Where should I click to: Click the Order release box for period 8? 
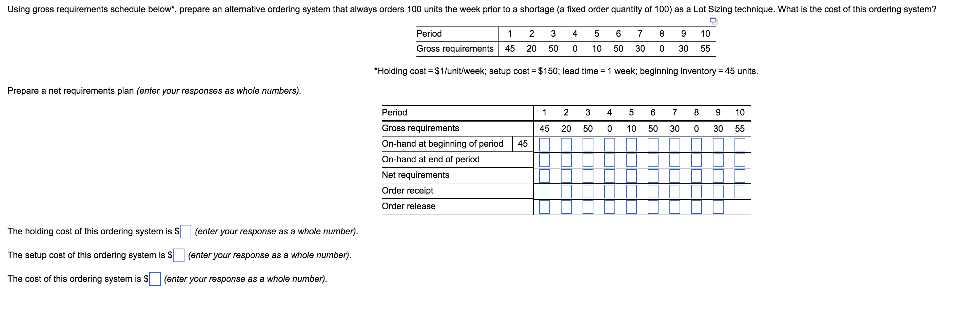click(696, 206)
